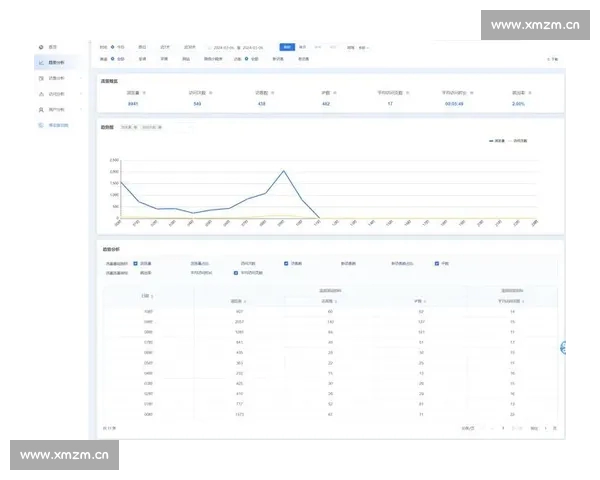Screen dimensions: 600x480
Task: Select the 昨日 time filter option
Action: click(x=142, y=47)
